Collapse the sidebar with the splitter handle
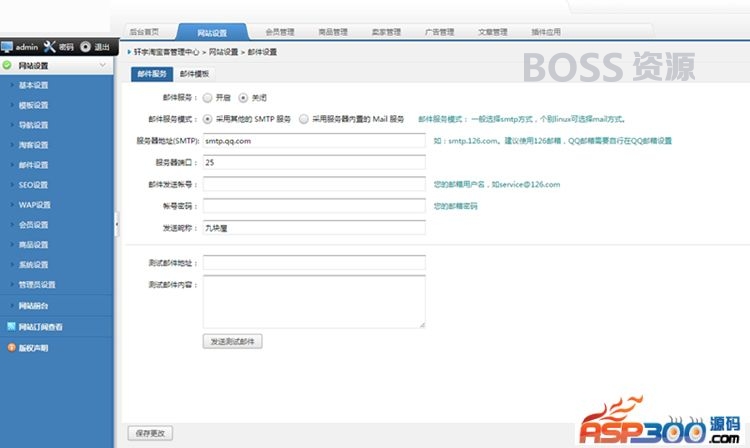The height and width of the screenshot is (448, 750). 116,224
